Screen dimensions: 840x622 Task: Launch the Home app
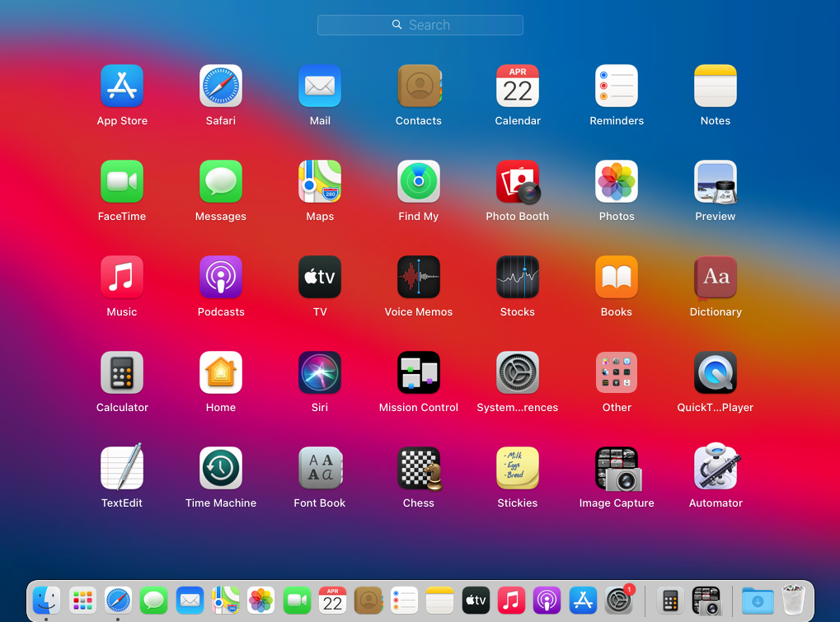221,372
